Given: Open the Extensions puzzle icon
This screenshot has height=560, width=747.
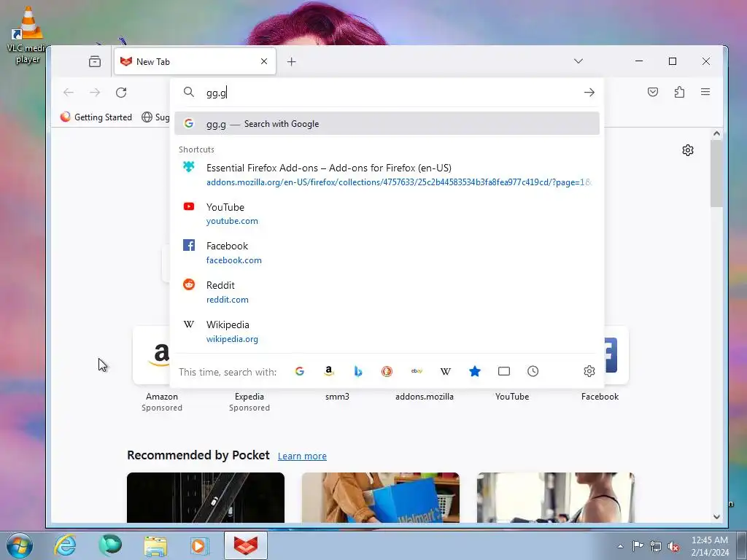Looking at the screenshot, I should 679,92.
